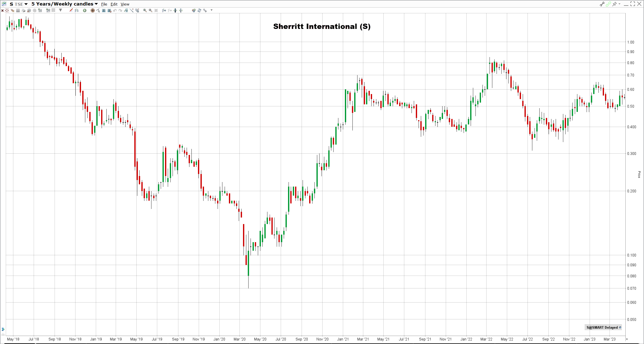Open the View menu
This screenshot has height=344, width=644.
click(125, 4)
